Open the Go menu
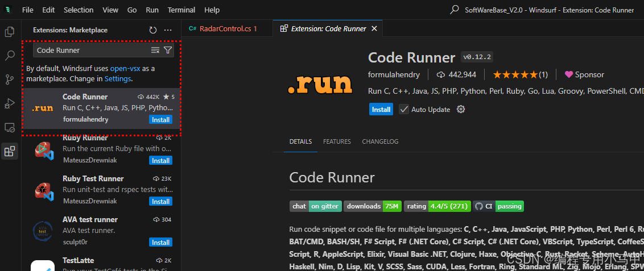Screen dimensions: 644x271 tap(132, 10)
